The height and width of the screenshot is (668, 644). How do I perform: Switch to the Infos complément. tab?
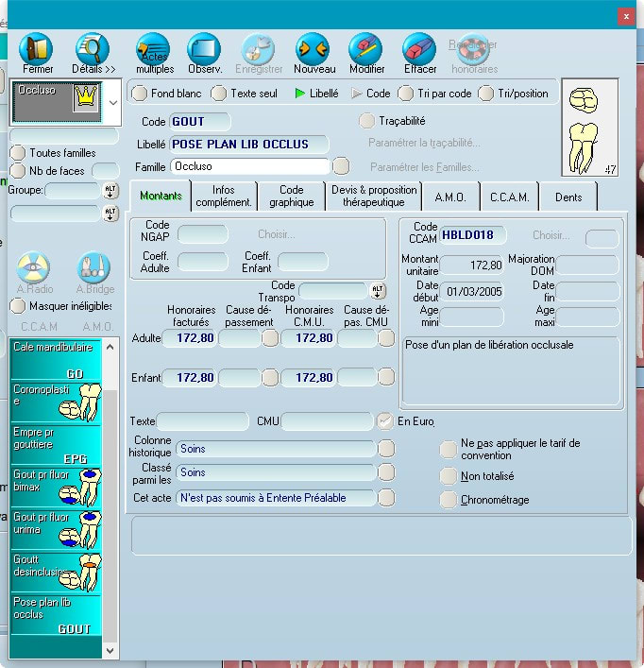[x=223, y=196]
